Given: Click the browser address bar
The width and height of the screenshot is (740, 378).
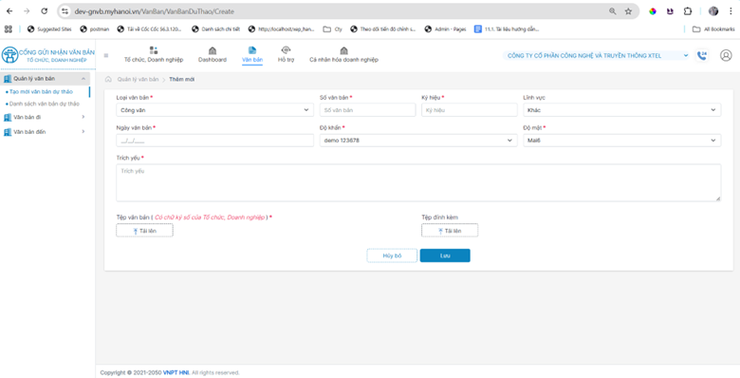Looking at the screenshot, I should 330,11.
